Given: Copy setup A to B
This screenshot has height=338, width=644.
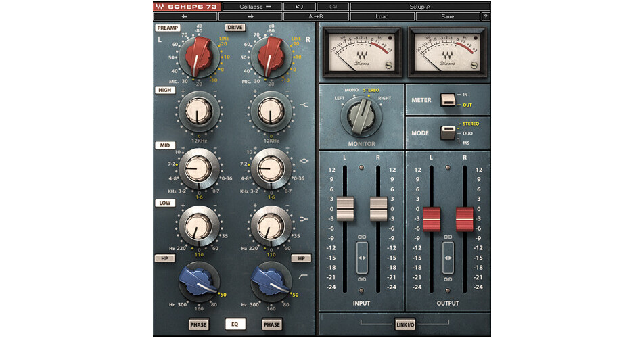Looking at the screenshot, I should click(316, 16).
